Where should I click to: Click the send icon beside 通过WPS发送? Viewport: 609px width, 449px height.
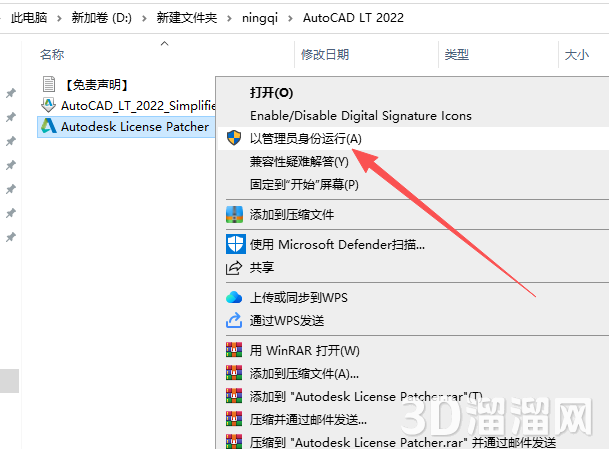234,320
